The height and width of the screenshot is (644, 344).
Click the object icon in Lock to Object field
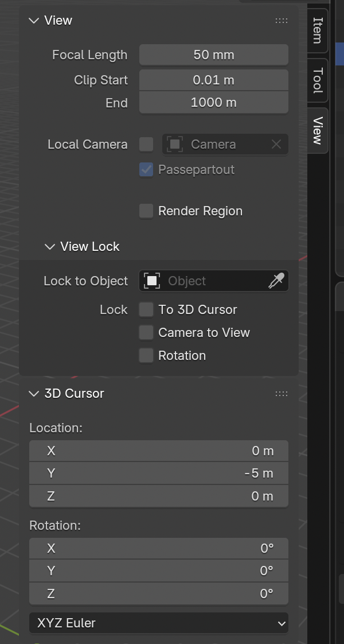pos(152,281)
